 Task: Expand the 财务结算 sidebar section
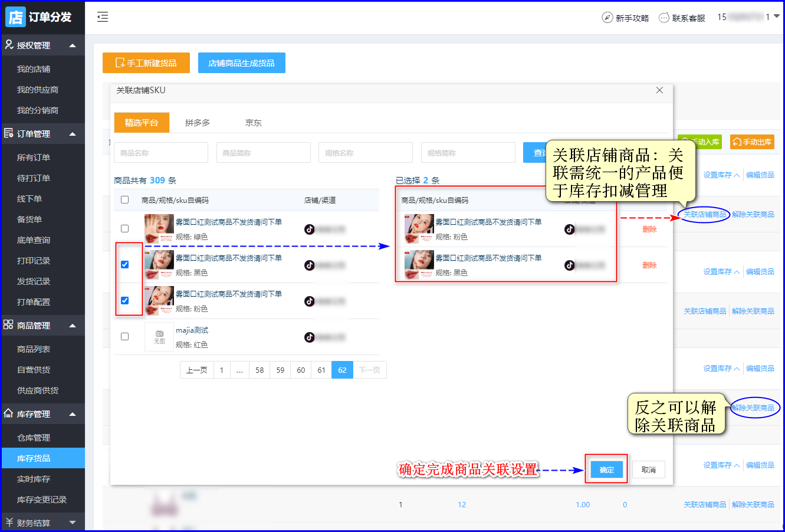tap(73, 523)
